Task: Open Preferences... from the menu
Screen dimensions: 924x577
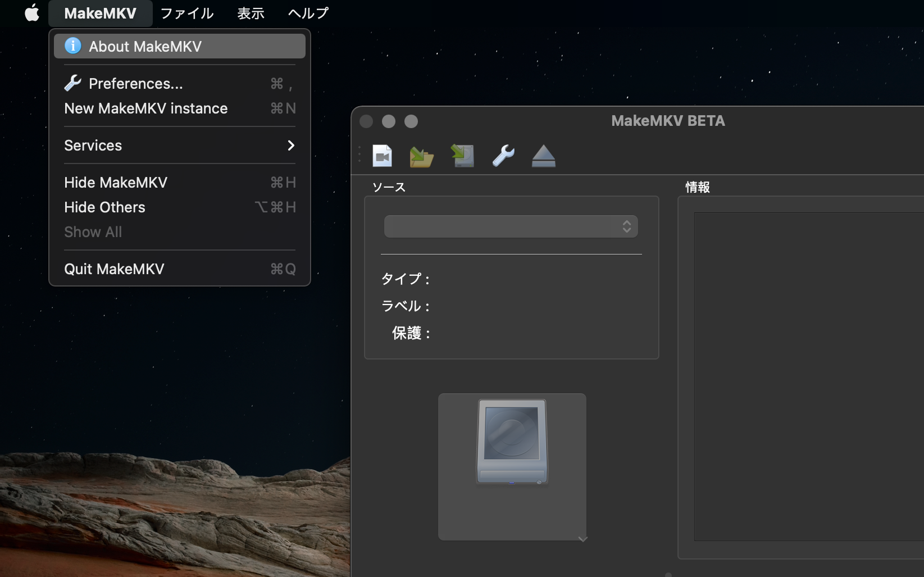Action: (180, 84)
